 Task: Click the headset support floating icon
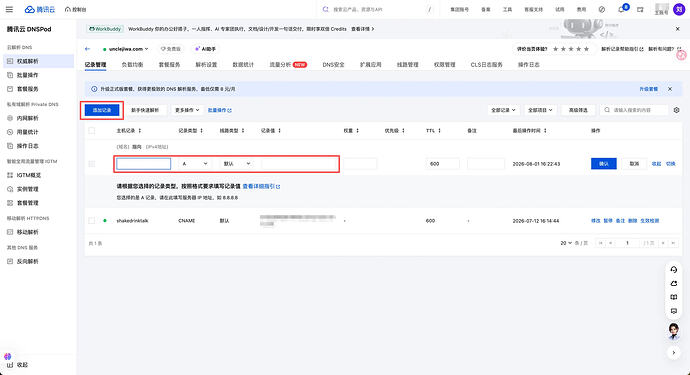point(674,270)
